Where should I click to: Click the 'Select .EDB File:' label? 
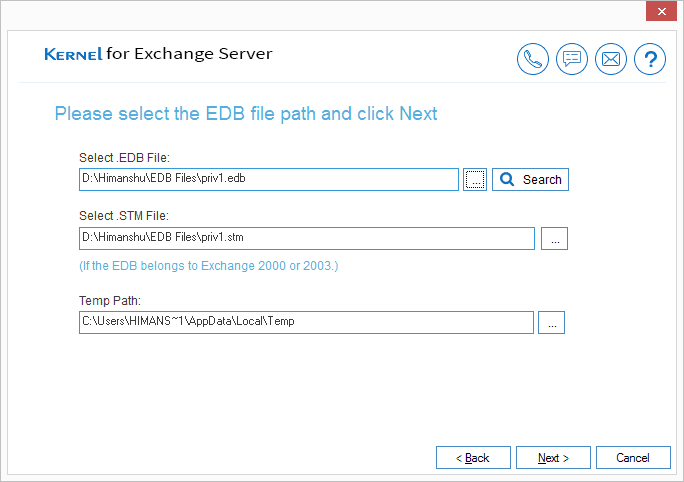(124, 157)
